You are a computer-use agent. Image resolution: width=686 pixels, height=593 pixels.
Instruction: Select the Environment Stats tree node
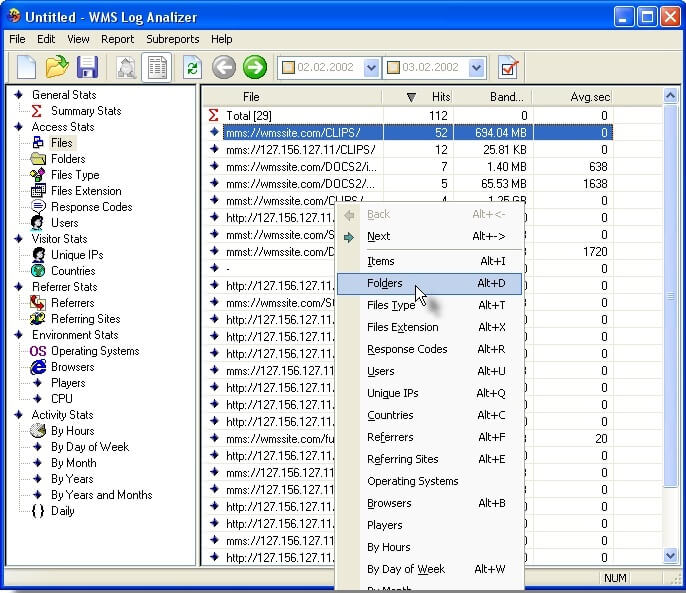(x=75, y=335)
